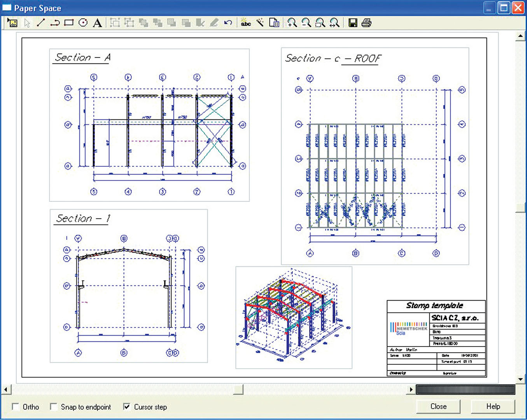Select the 3D structure view in the drawing
This screenshot has height=420, width=527.
pos(294,317)
